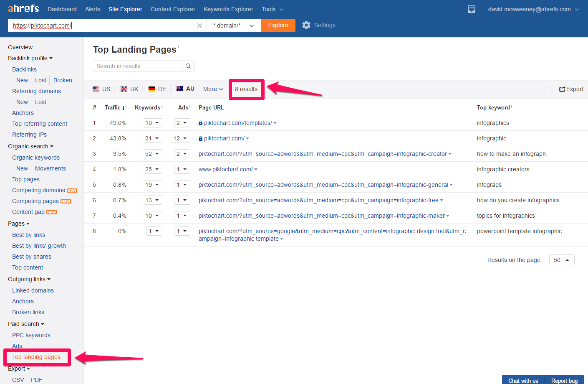
Task: Click the Page URL column header
Action: pos(211,107)
